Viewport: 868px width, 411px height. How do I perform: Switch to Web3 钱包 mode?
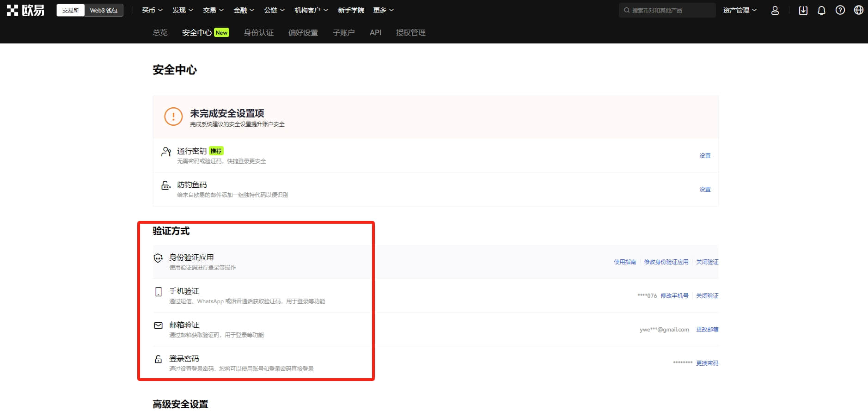pyautogui.click(x=104, y=10)
